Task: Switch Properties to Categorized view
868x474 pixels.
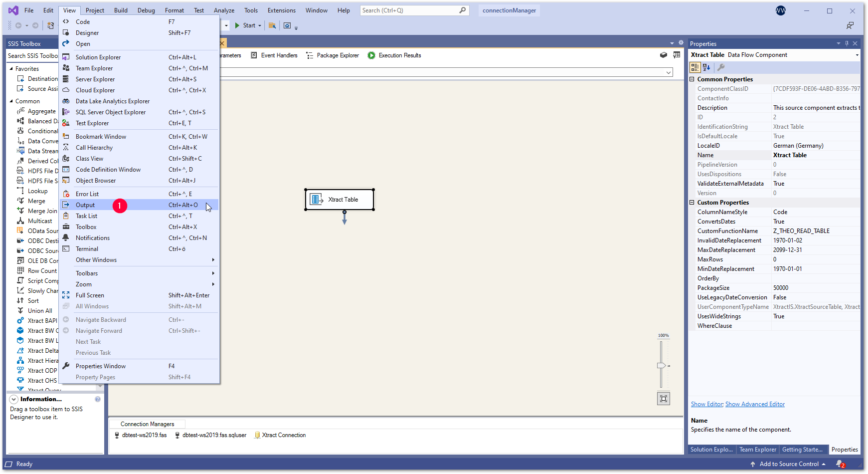Action: point(695,67)
